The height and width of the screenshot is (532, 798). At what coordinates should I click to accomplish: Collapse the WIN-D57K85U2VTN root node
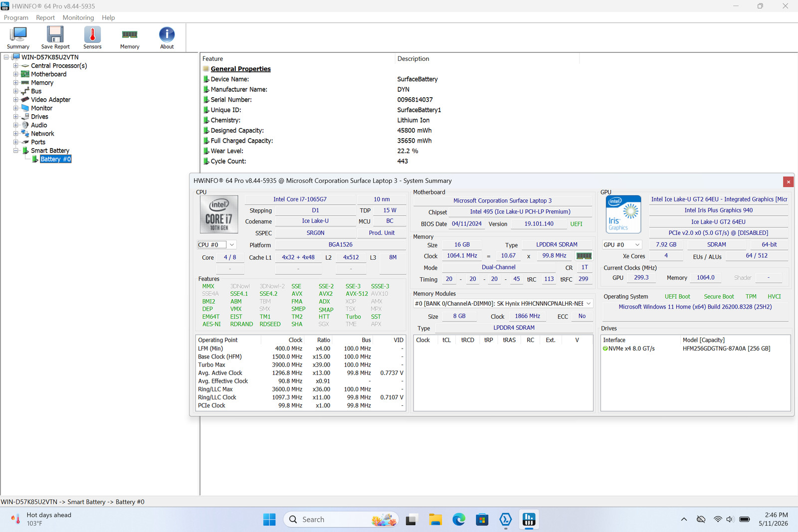click(x=6, y=57)
